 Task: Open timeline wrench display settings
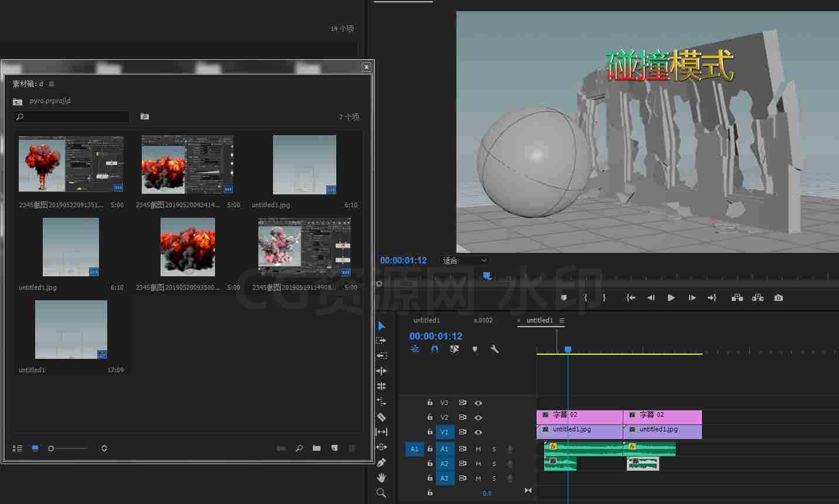(494, 349)
